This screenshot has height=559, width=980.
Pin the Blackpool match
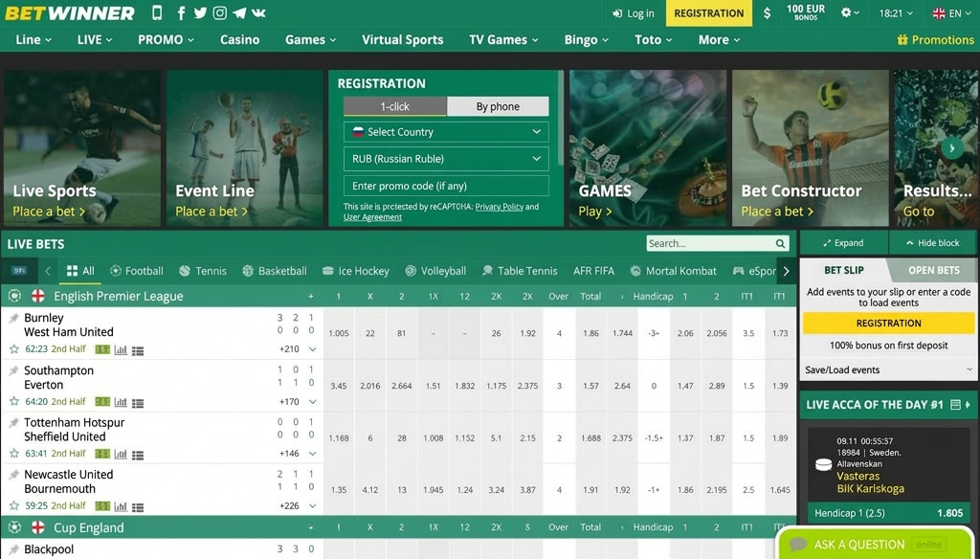click(x=13, y=550)
